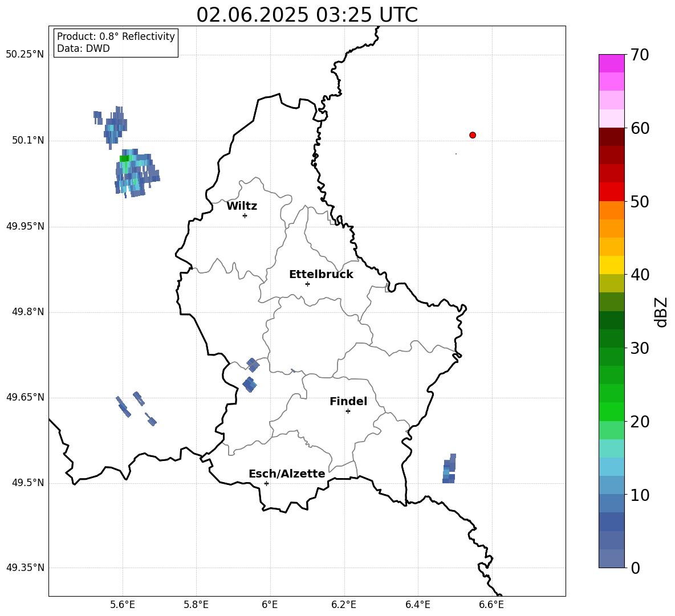The image size is (675, 616).
Task: Click the red dot marker on the map
Action: [473, 135]
